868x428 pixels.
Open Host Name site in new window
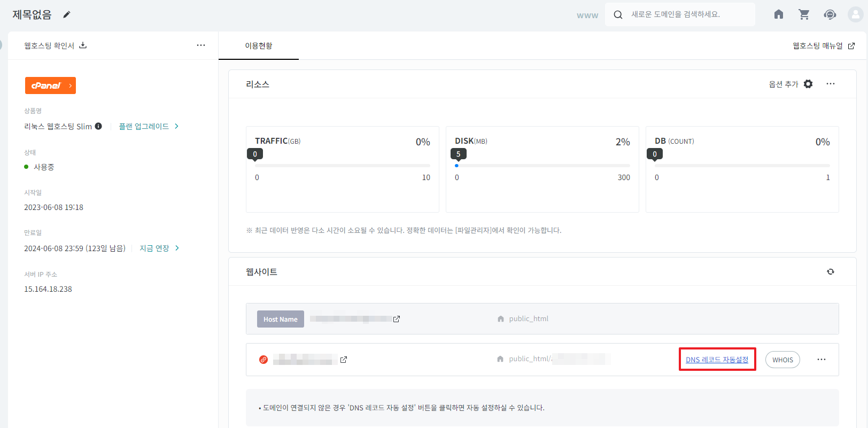click(397, 319)
